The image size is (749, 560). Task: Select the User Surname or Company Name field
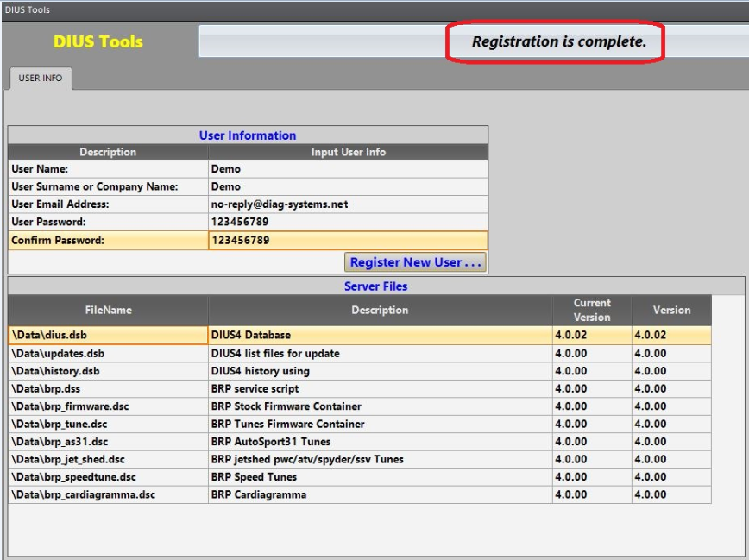point(347,186)
